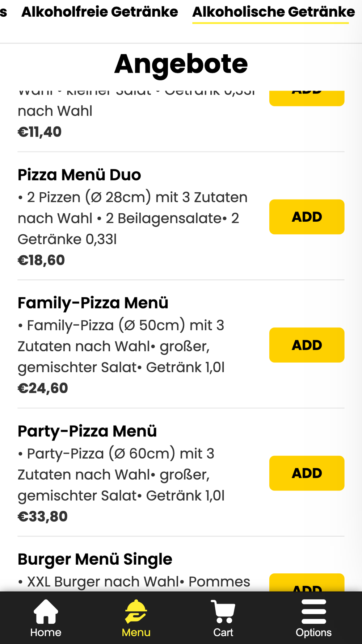Click the €24,60 price label
The image size is (362, 644).
[43, 388]
